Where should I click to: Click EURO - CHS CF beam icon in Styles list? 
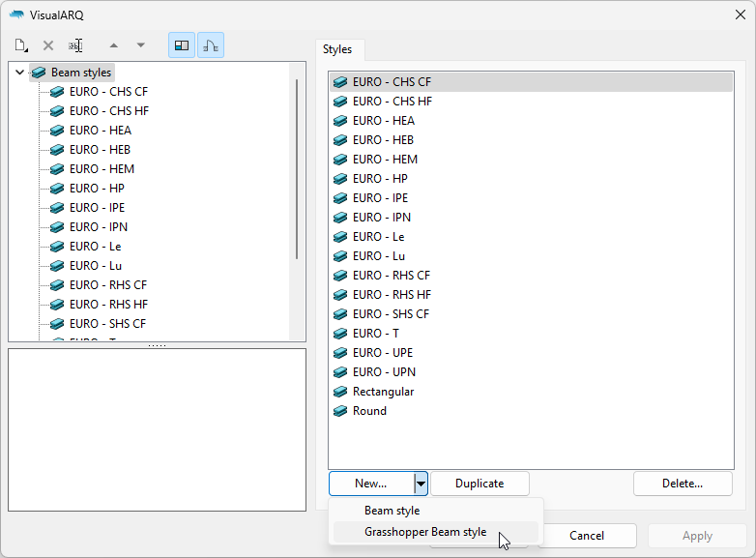340,82
